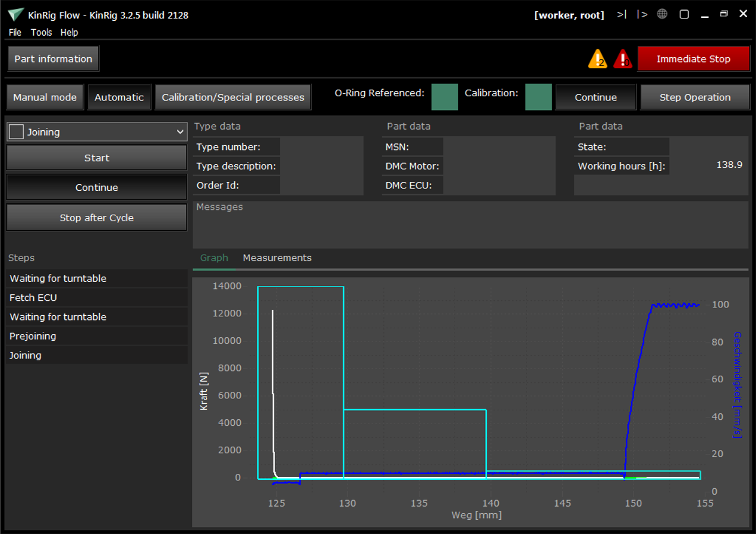Click the ">|" login icon in title bar
The image size is (756, 534).
(x=621, y=14)
